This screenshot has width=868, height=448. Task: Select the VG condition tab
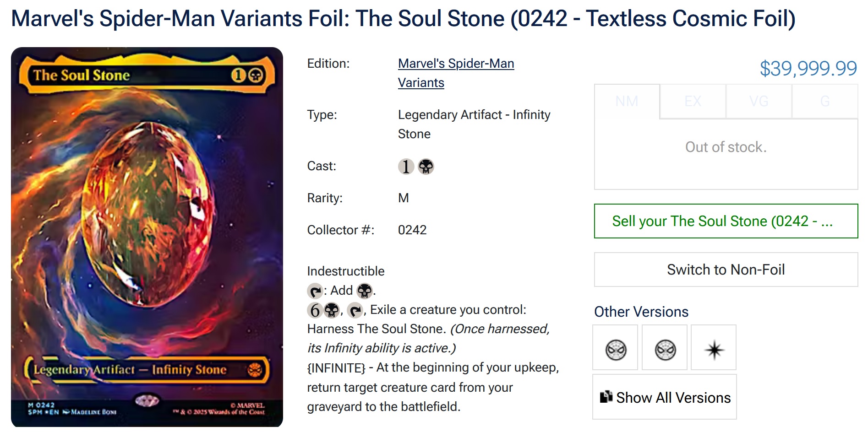pyautogui.click(x=759, y=101)
